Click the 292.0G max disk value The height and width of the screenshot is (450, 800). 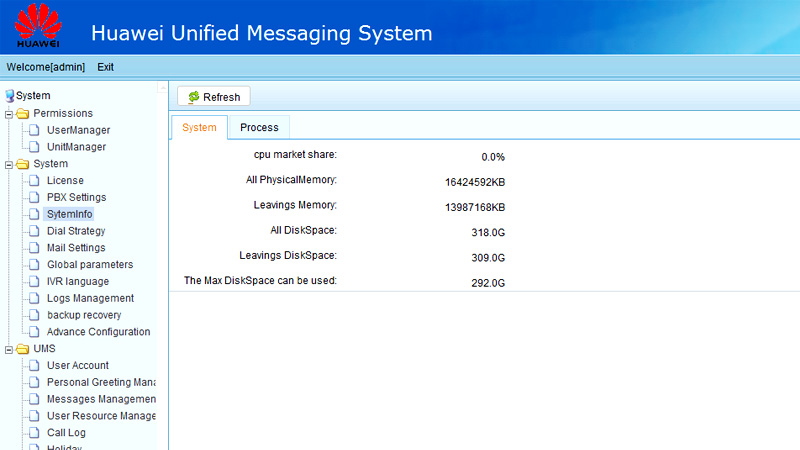click(488, 283)
